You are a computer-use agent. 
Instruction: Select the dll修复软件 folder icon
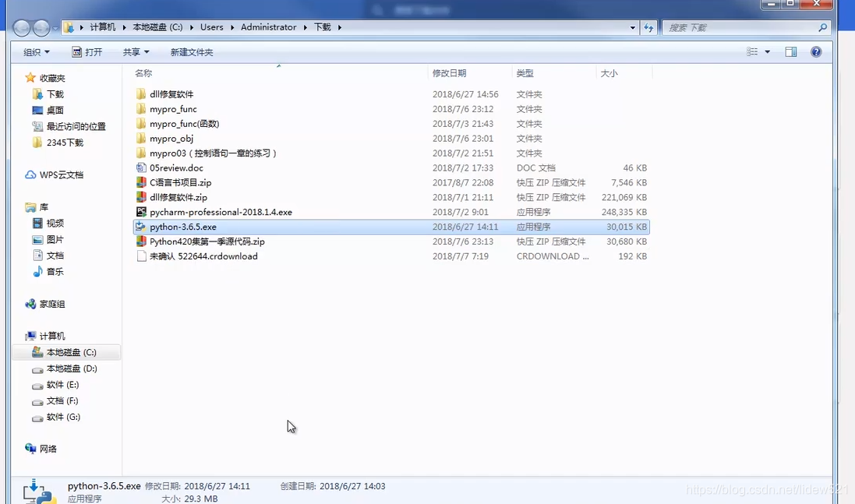(x=141, y=94)
